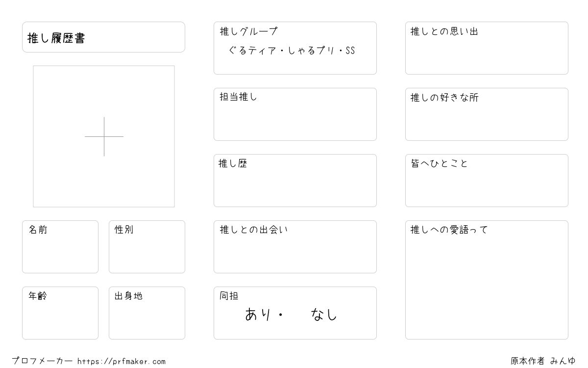
Task: Click the ぐるティア・しゃるプリ・SS text
Action: [292, 51]
